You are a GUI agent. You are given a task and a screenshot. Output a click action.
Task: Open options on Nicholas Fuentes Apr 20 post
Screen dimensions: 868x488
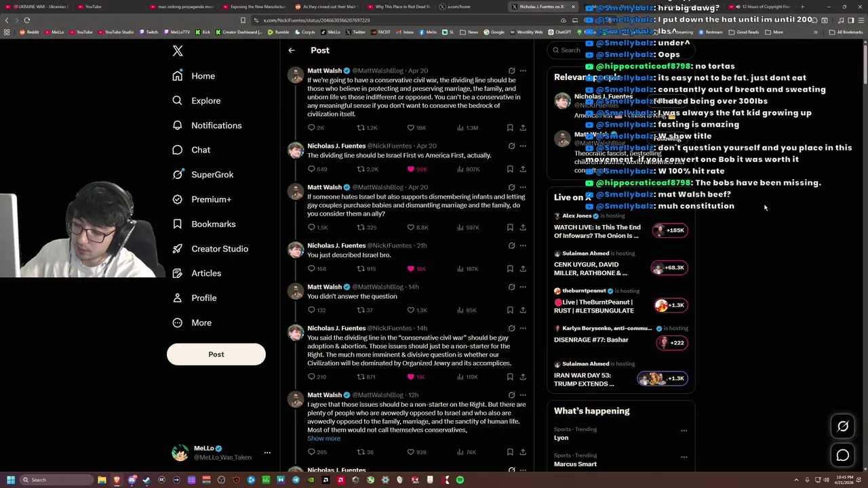click(x=523, y=146)
